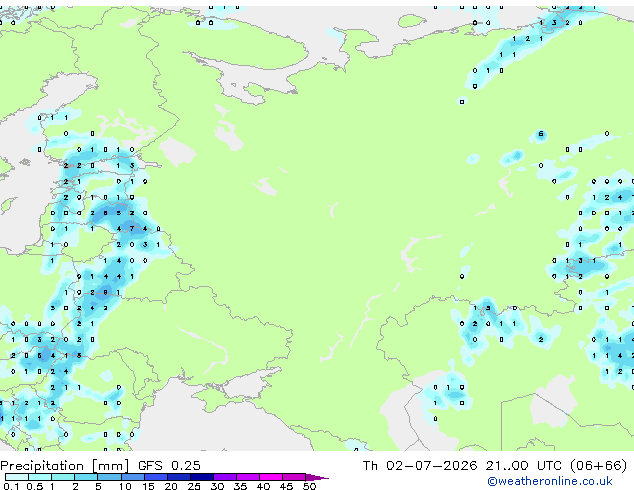The width and height of the screenshot is (634, 490).
Task: Click the 1–2 mm legend swatch
Action: [63, 477]
